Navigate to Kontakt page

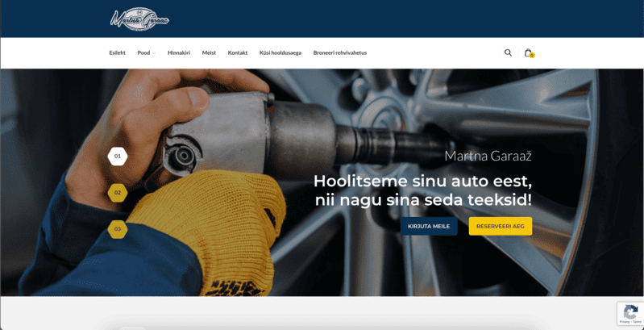(x=238, y=52)
